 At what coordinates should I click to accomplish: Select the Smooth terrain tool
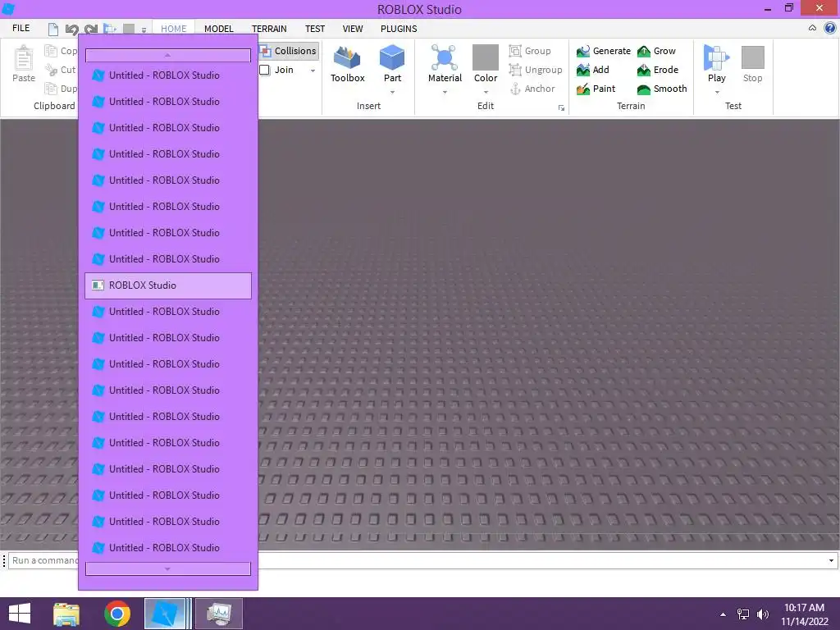click(662, 89)
